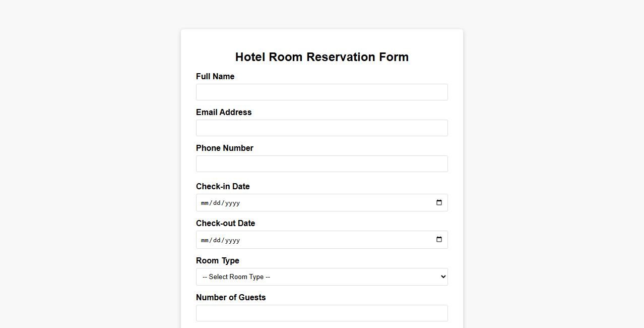Screen dimensions: 644x328
Task: Select the '-- Select Room Type --' combo box
Action: (322, 277)
